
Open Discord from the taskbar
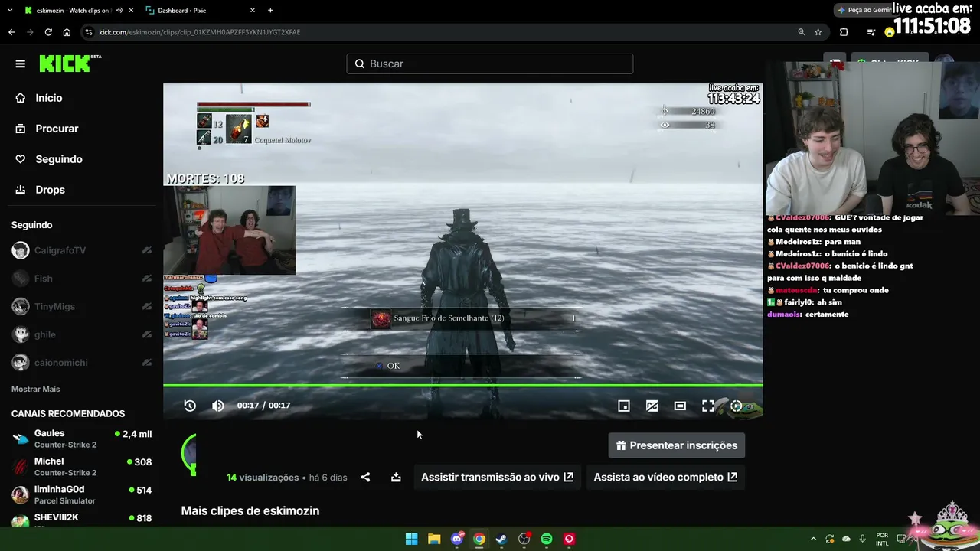[x=457, y=539]
